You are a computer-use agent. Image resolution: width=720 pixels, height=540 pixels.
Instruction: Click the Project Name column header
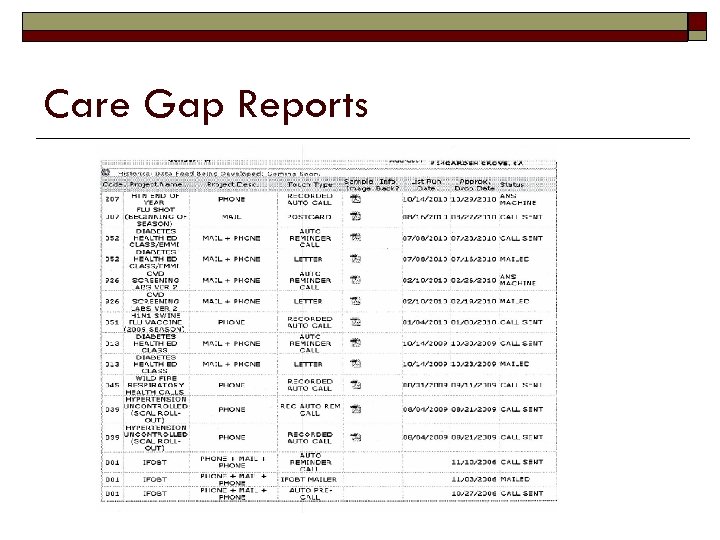[156, 185]
